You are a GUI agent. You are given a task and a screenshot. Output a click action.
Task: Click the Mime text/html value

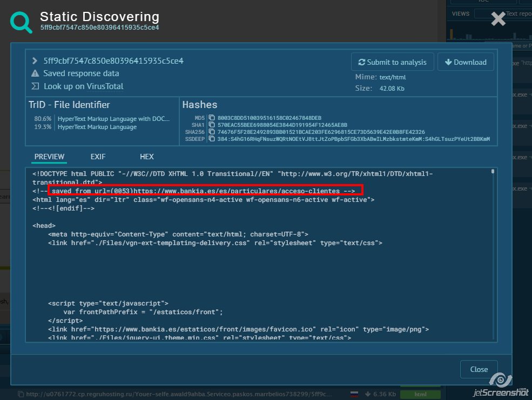tap(393, 77)
